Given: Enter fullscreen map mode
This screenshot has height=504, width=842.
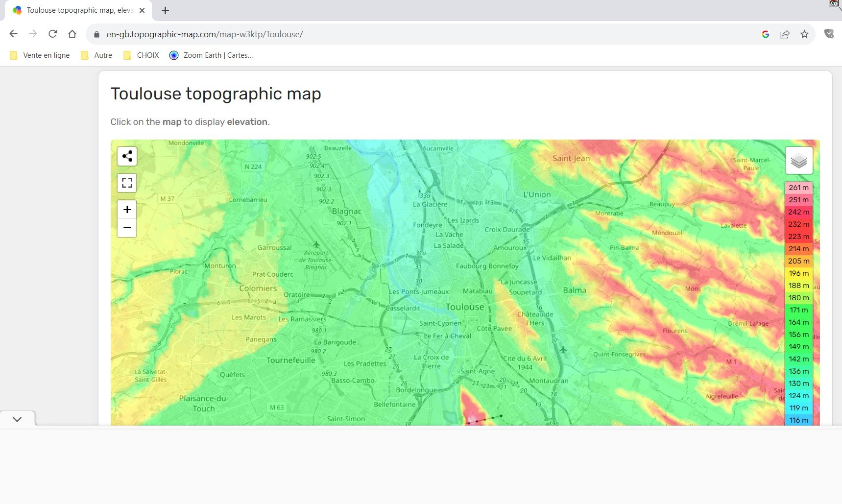Looking at the screenshot, I should pyautogui.click(x=127, y=182).
